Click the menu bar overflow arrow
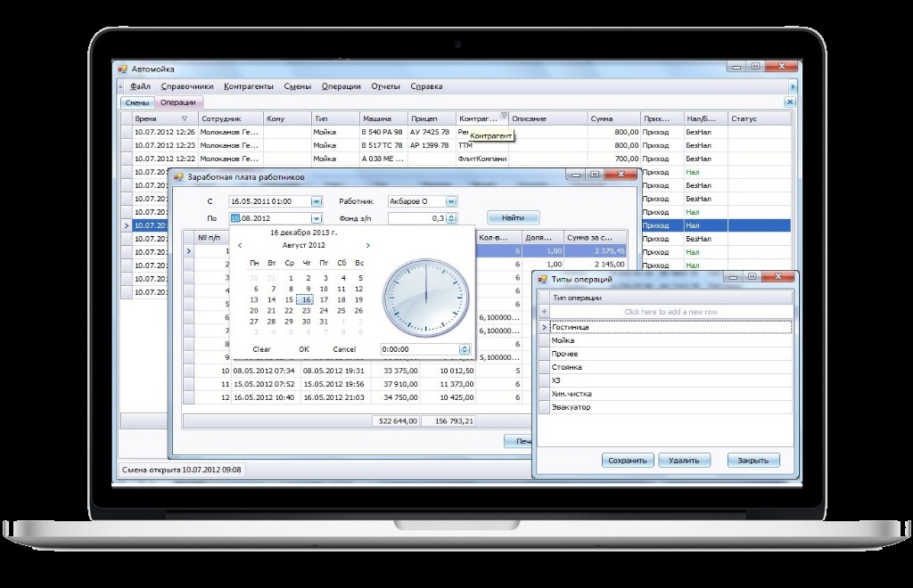Image resolution: width=913 pixels, height=588 pixels. [x=792, y=86]
